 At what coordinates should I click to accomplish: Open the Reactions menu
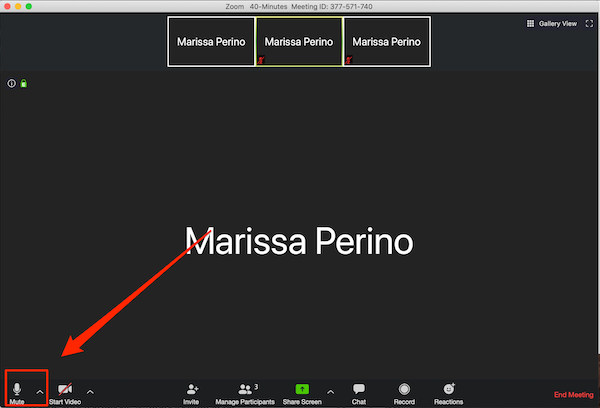click(x=448, y=389)
